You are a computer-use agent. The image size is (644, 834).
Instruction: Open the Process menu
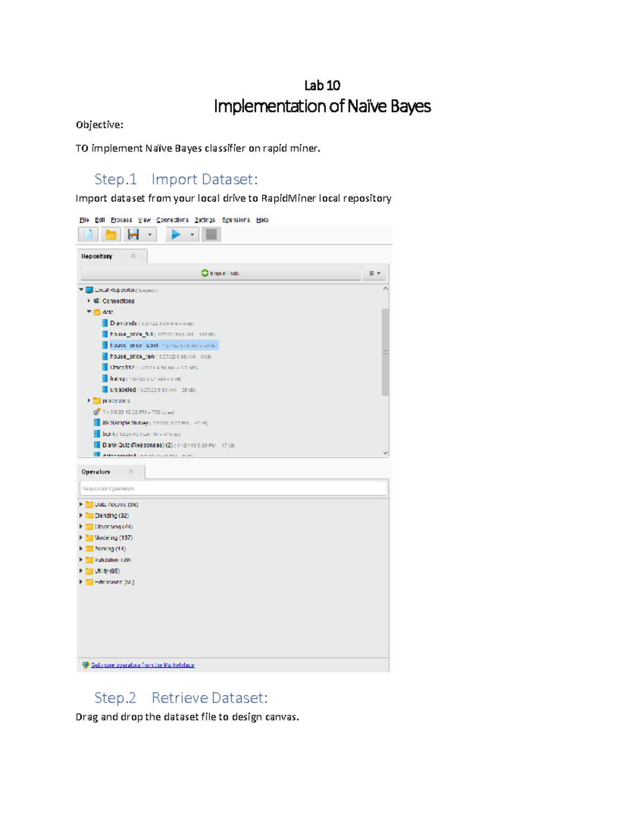tap(121, 220)
